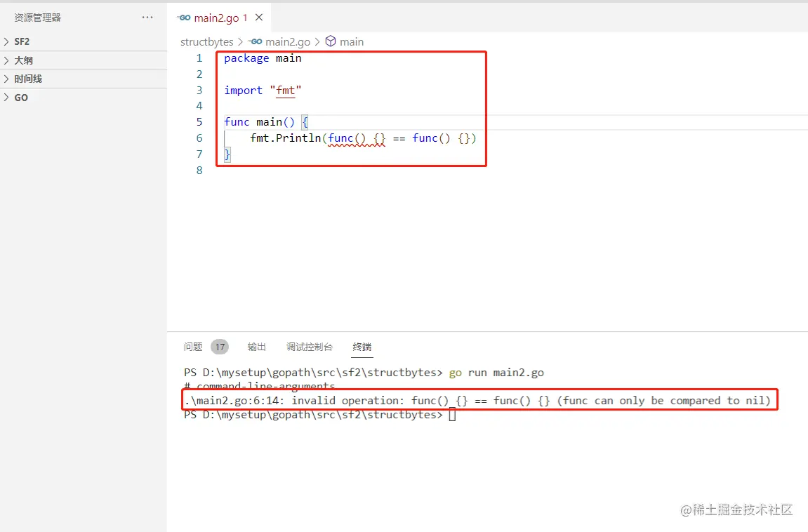808x532 pixels.
Task: Click the "fmt" import string
Action: click(x=286, y=90)
